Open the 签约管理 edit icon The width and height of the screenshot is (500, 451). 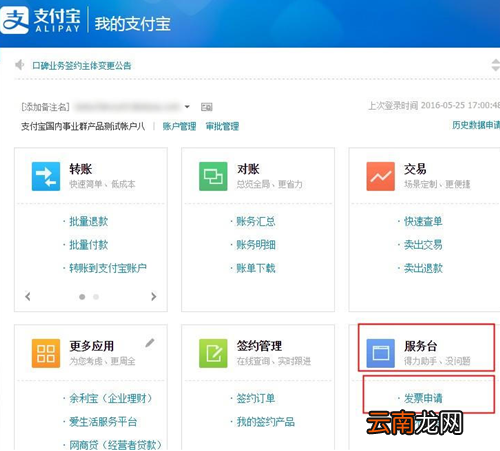tap(213, 353)
